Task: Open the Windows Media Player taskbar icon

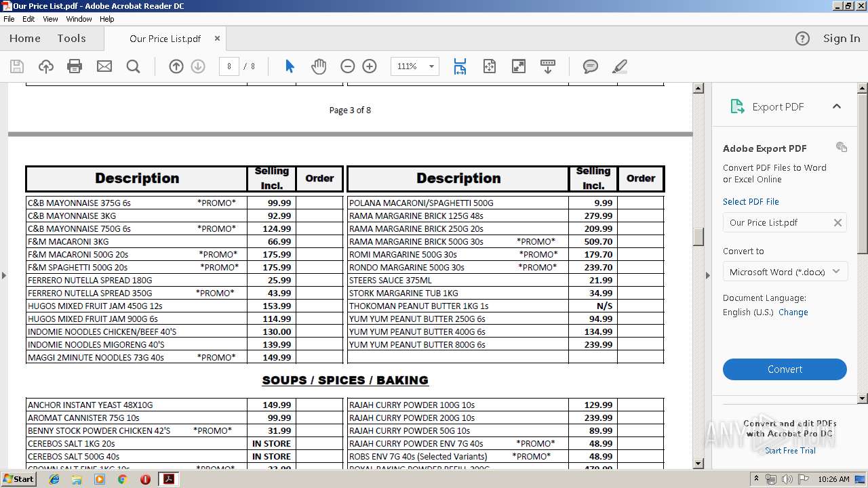Action: (100, 479)
